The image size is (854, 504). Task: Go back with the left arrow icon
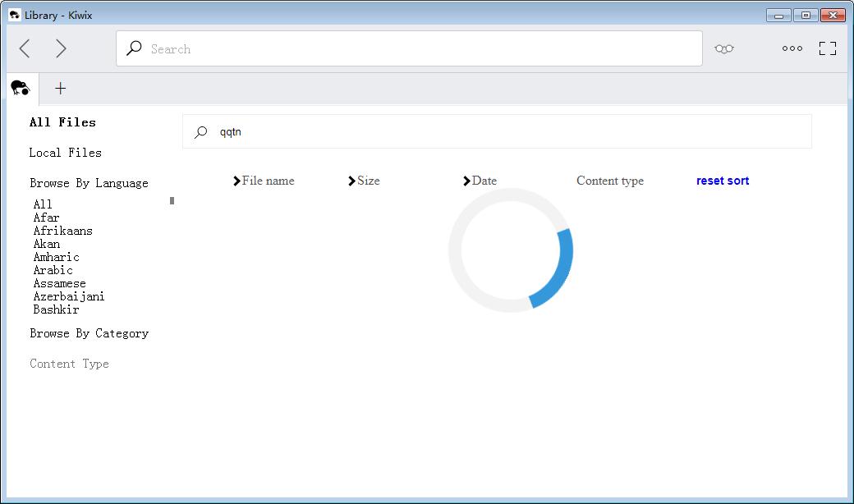point(25,48)
